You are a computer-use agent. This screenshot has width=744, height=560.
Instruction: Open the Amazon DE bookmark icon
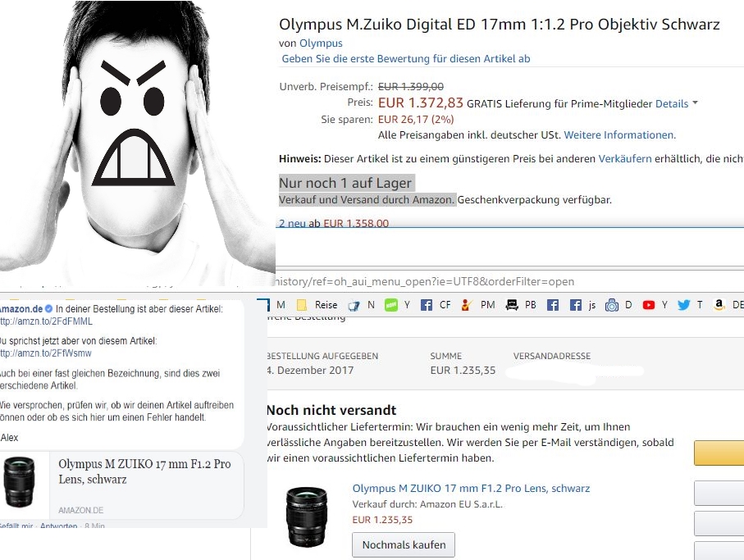pos(719,305)
